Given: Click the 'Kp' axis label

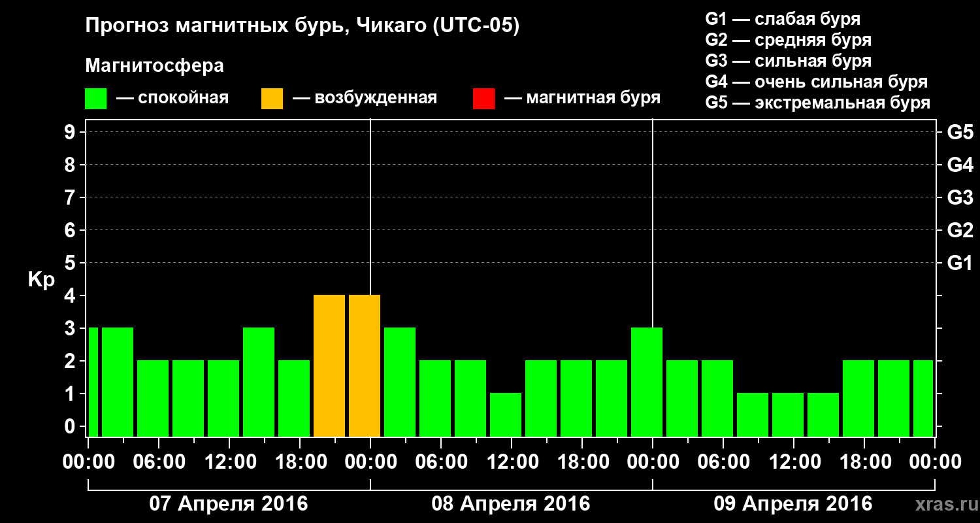Looking at the screenshot, I should pos(41,280).
